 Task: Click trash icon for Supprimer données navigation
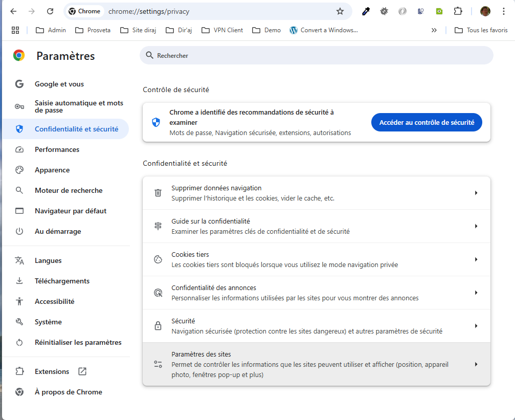[158, 193]
